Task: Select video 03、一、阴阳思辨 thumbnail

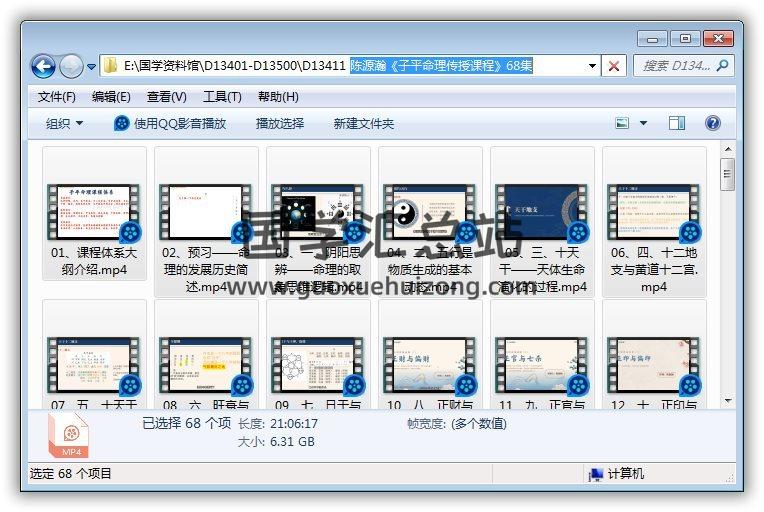Action: point(318,212)
